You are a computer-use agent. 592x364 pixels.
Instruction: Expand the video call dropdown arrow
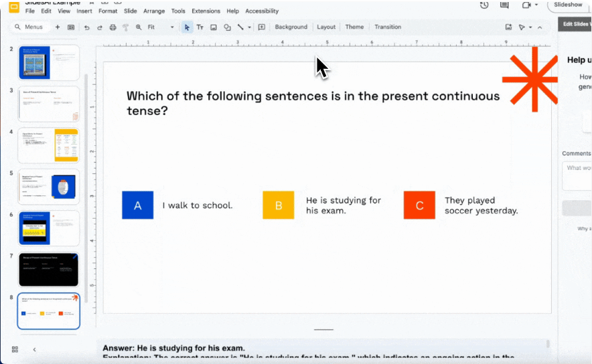click(537, 5)
